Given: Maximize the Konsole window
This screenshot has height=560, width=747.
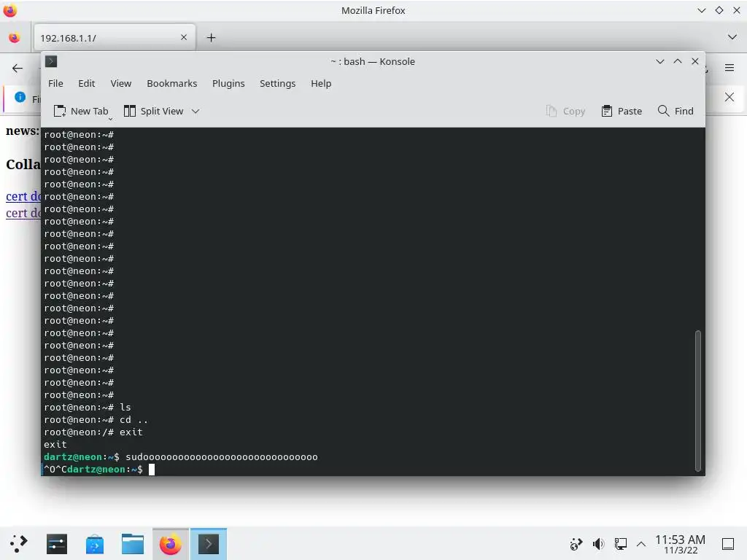Looking at the screenshot, I should click(678, 61).
